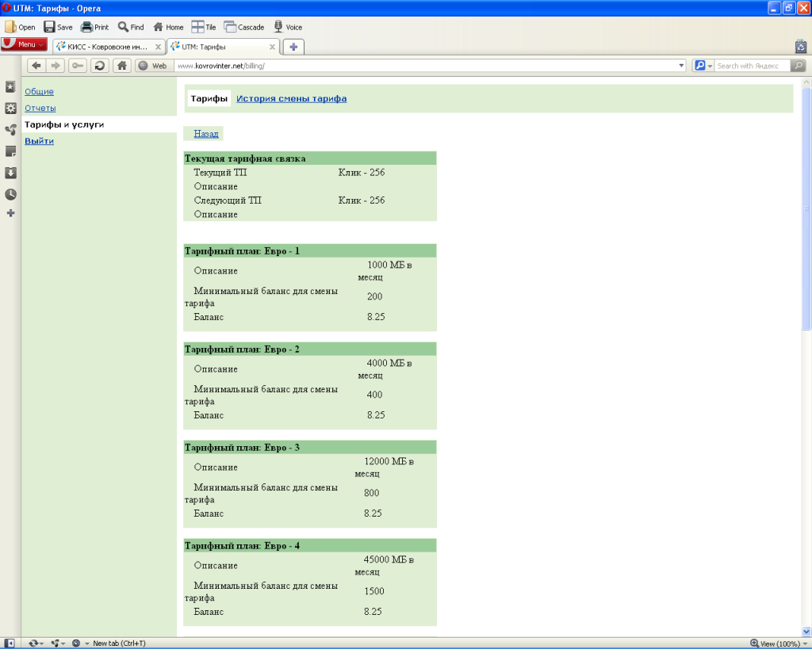The image size is (812, 649).
Task: Switch to the КИСС browser tab
Action: tap(108, 47)
